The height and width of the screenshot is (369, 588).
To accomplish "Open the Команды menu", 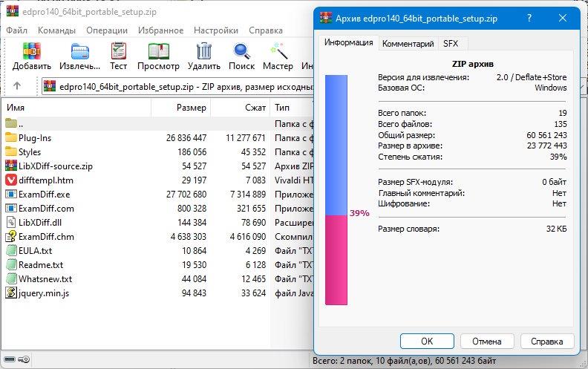I will point(56,30).
